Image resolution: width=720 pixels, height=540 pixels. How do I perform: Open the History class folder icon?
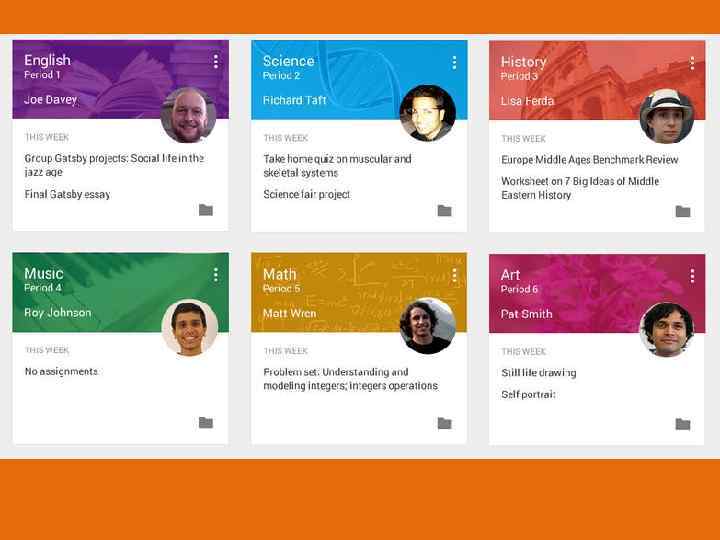pos(683,211)
